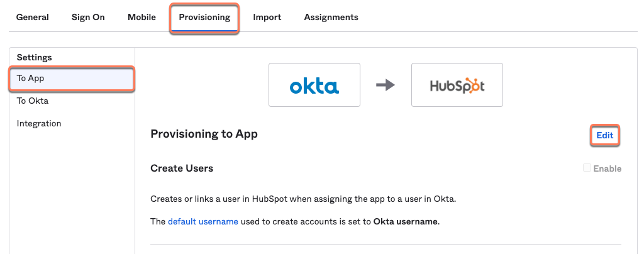Open the General tab
This screenshot has height=254, width=644.
[32, 17]
